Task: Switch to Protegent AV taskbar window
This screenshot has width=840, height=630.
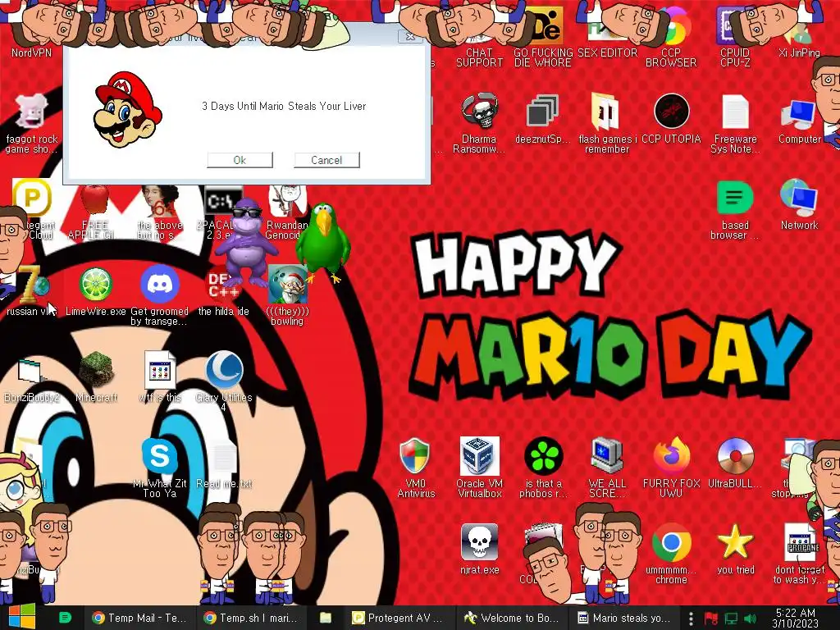Action: pyautogui.click(x=399, y=618)
